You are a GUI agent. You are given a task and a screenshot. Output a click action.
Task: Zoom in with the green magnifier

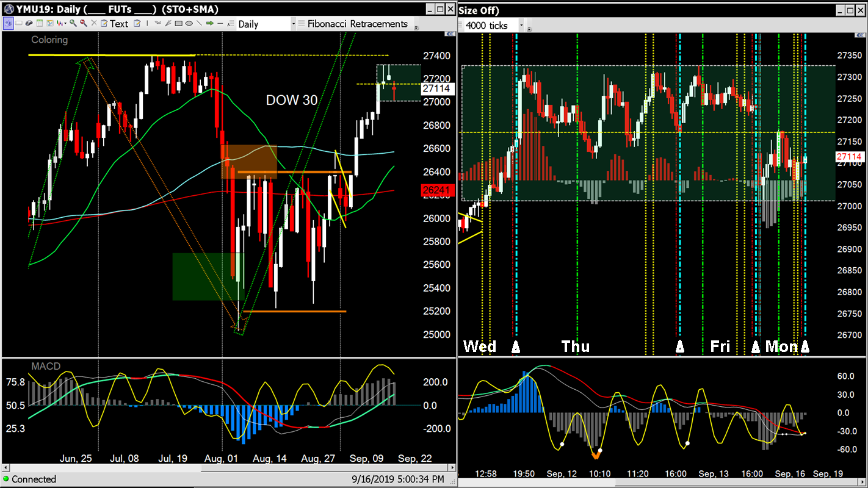click(73, 23)
